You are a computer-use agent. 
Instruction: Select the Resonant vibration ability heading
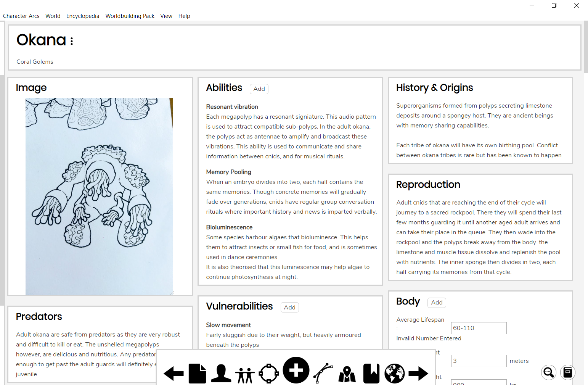click(232, 107)
